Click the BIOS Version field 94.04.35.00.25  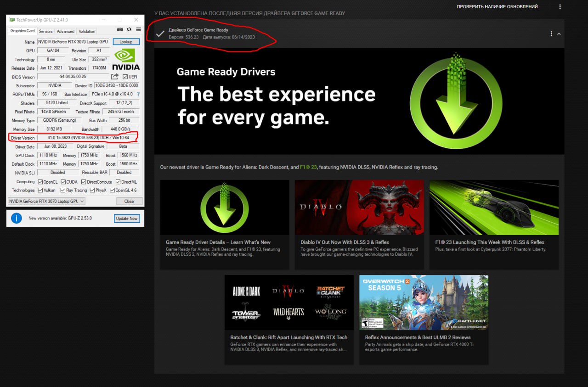click(x=73, y=77)
